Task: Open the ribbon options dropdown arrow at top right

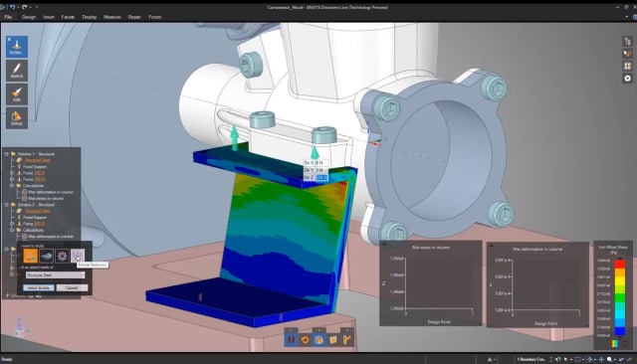Action: coord(626,17)
